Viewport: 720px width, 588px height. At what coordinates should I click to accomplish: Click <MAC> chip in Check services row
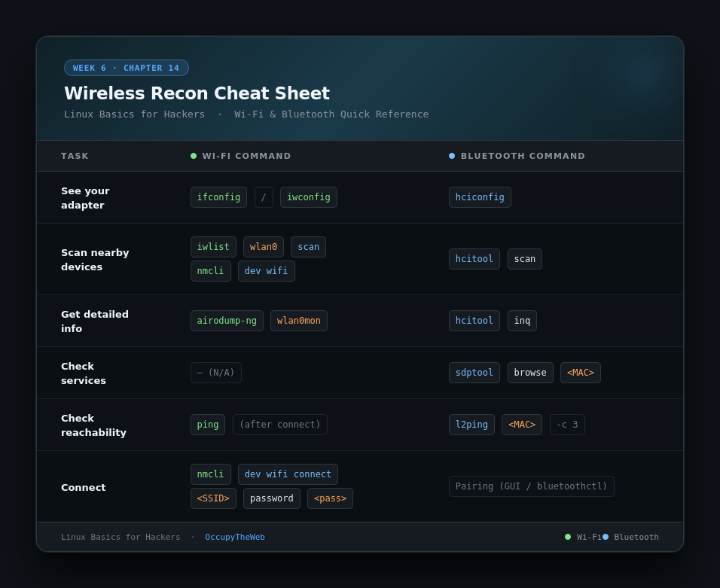coord(581,373)
